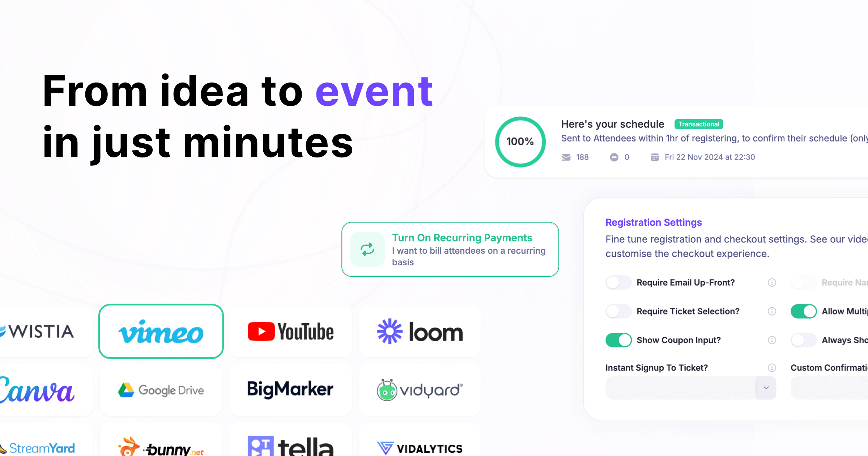Click the Loom integration icon
868x456 pixels.
[418, 332]
